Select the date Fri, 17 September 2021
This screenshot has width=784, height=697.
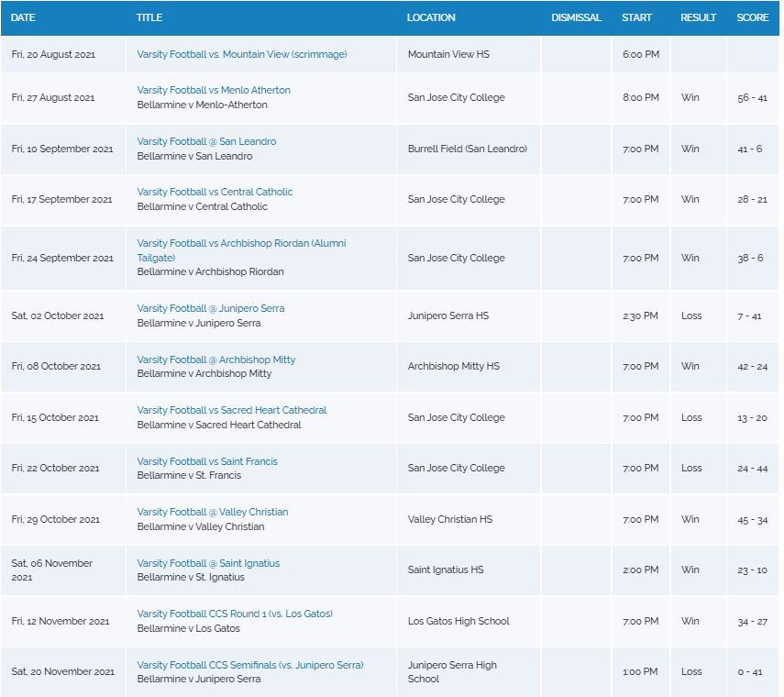click(x=61, y=200)
